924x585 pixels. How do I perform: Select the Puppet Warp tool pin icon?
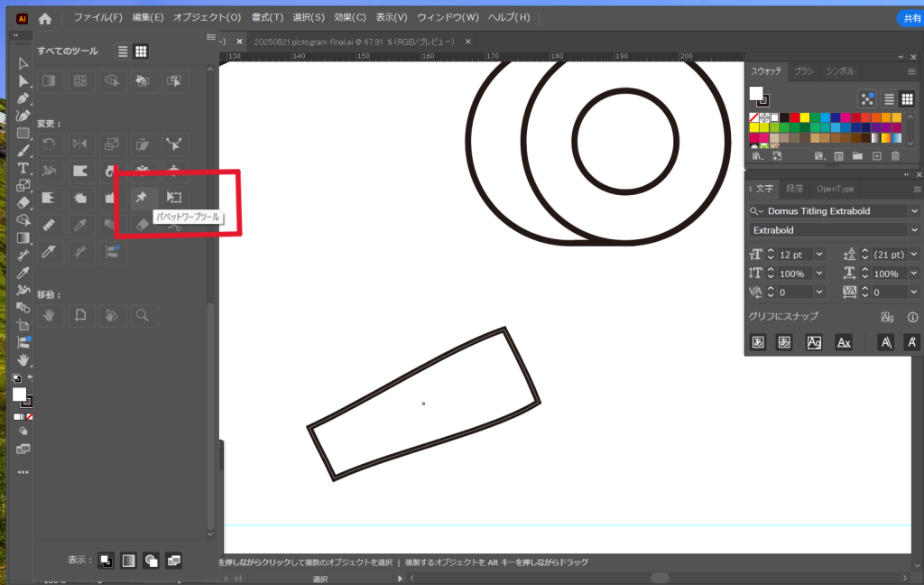click(141, 197)
